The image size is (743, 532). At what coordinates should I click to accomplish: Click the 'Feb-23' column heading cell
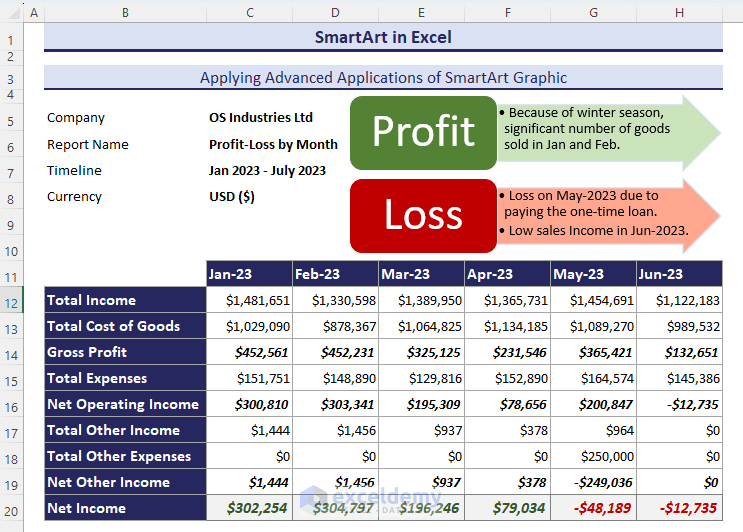coord(335,274)
